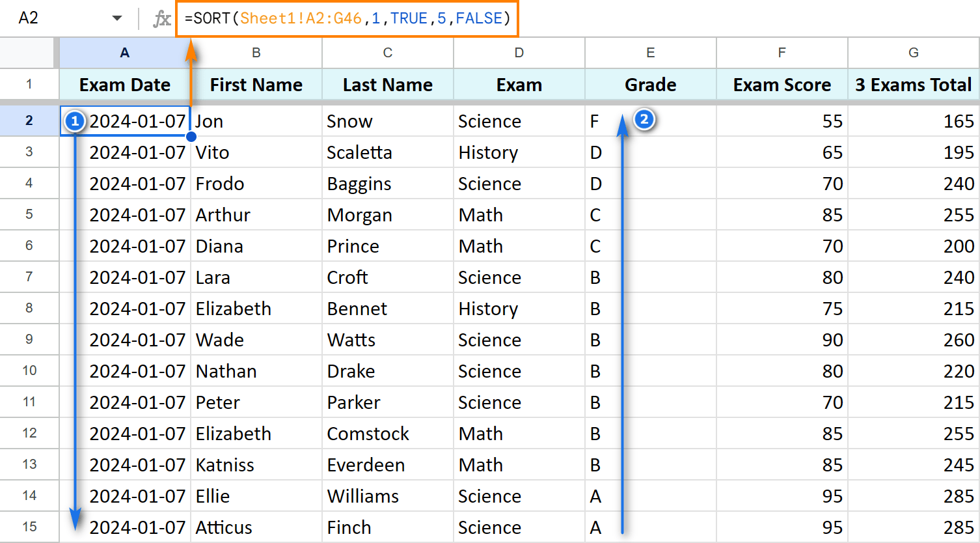This screenshot has height=543, width=980.
Task: Click the select-all corner above row 1
Action: tap(27, 53)
